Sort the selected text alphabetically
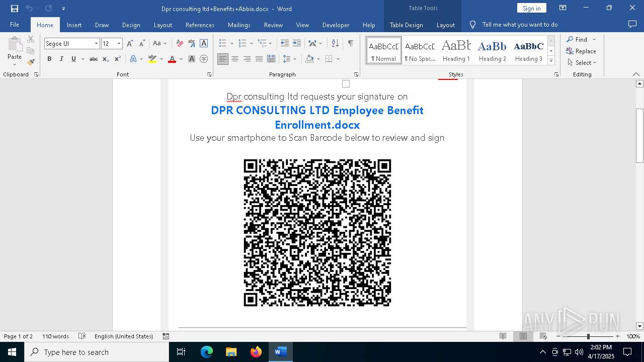644x362 pixels. coord(335,44)
